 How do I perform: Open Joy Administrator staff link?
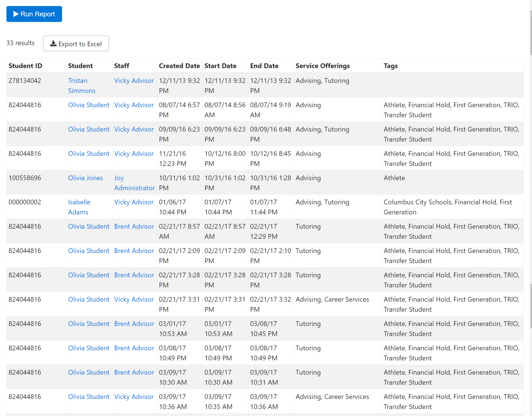(x=134, y=183)
